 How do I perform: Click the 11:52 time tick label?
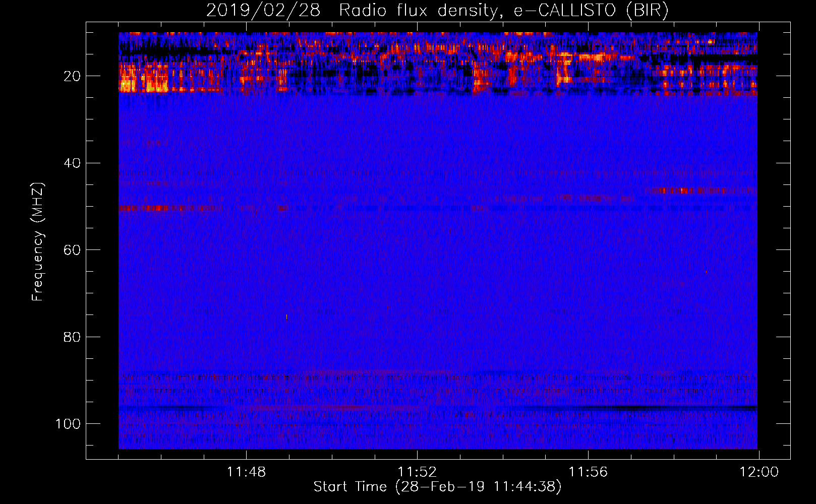coord(417,472)
